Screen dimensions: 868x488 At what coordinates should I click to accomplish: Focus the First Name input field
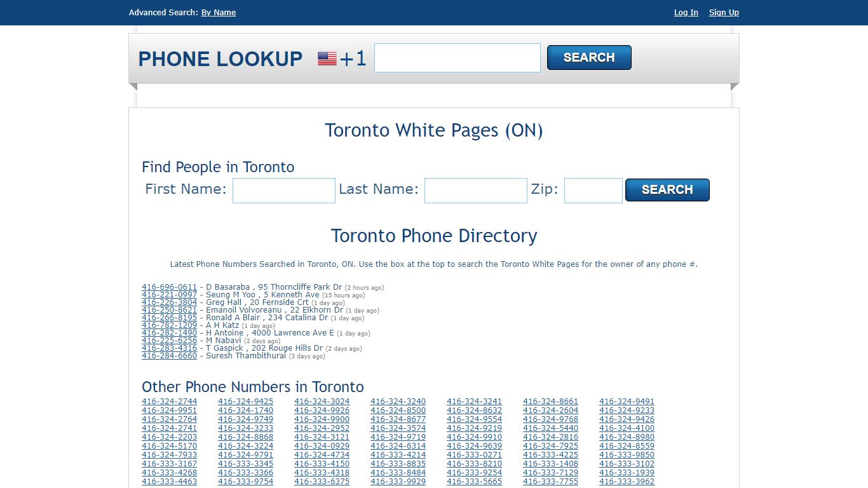click(284, 191)
